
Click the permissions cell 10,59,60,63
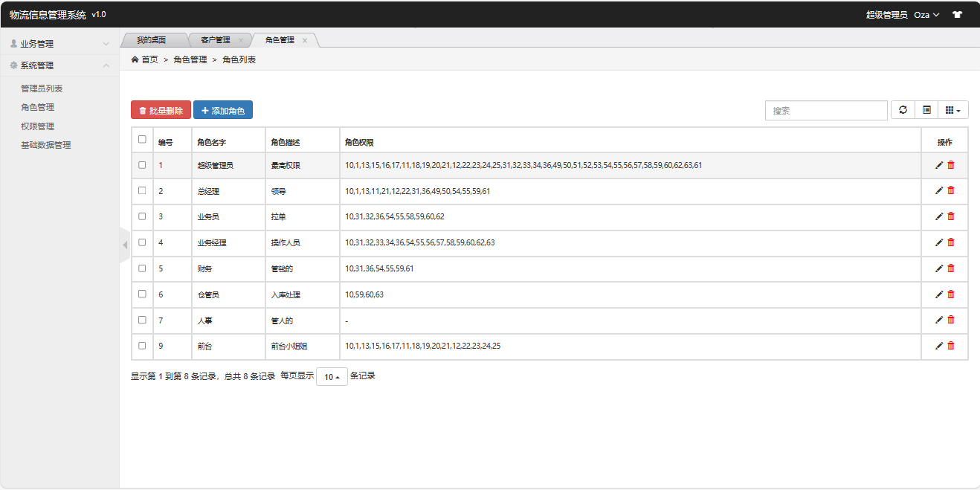tap(630, 294)
